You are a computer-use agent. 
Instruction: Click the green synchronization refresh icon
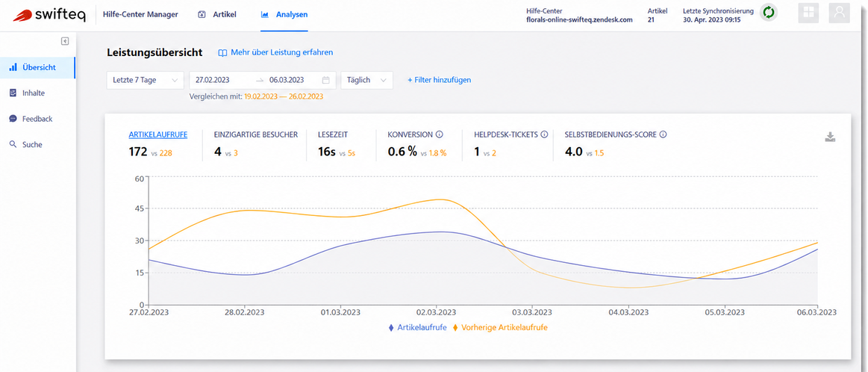768,12
